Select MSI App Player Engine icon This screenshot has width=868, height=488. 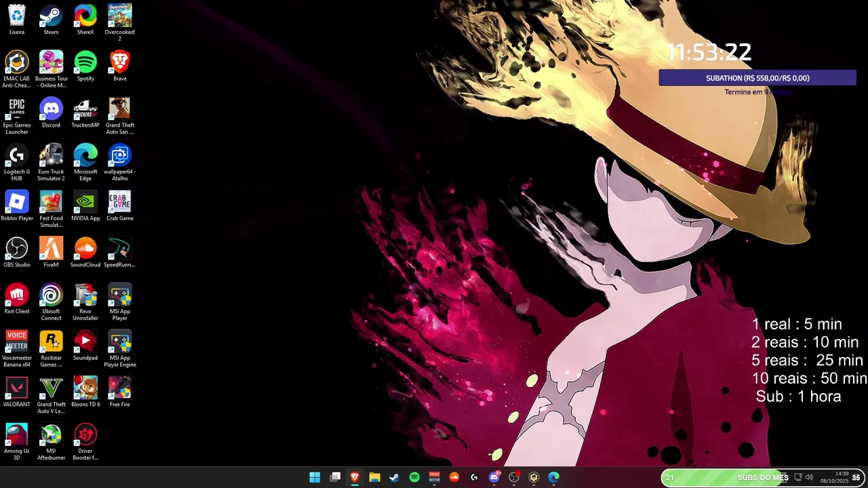[120, 350]
